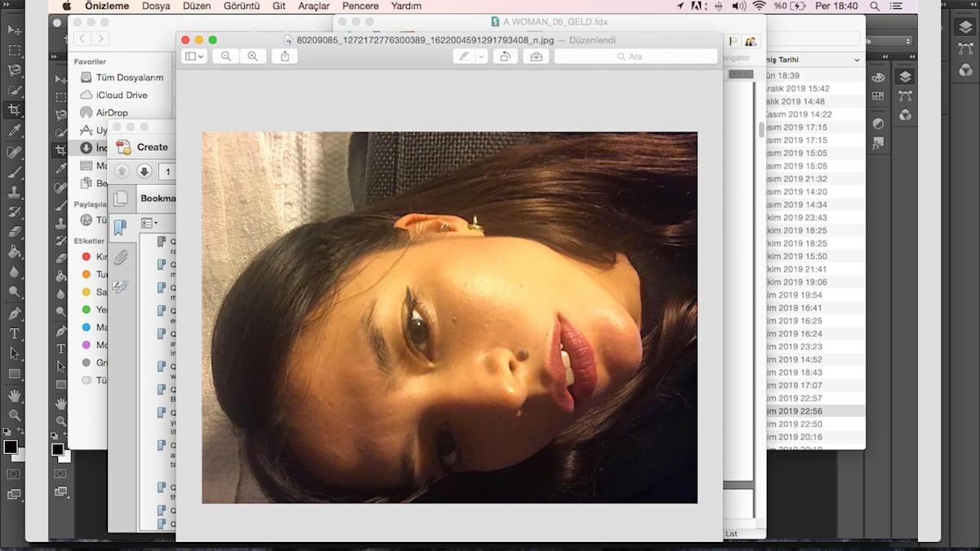The height and width of the screenshot is (551, 980).
Task: Select AirDrop in Finder sidebar
Action: coord(104,113)
